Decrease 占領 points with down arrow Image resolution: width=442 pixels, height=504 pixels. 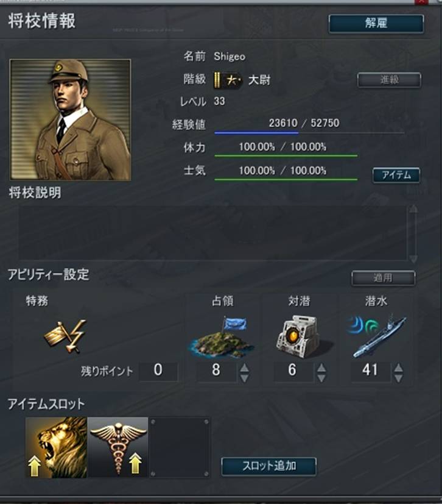tap(244, 378)
